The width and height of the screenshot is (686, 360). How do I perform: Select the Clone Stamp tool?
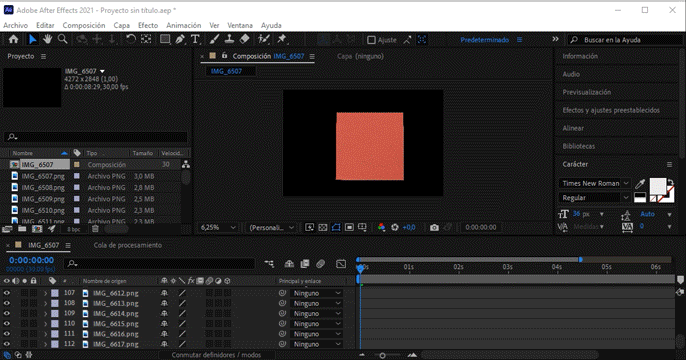click(x=229, y=39)
